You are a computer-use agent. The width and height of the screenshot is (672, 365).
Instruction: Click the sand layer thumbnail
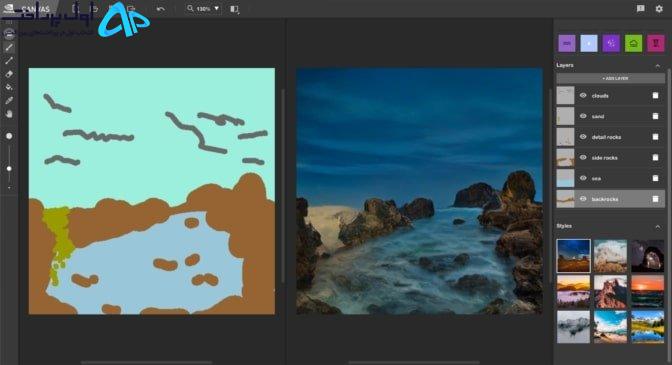point(565,116)
